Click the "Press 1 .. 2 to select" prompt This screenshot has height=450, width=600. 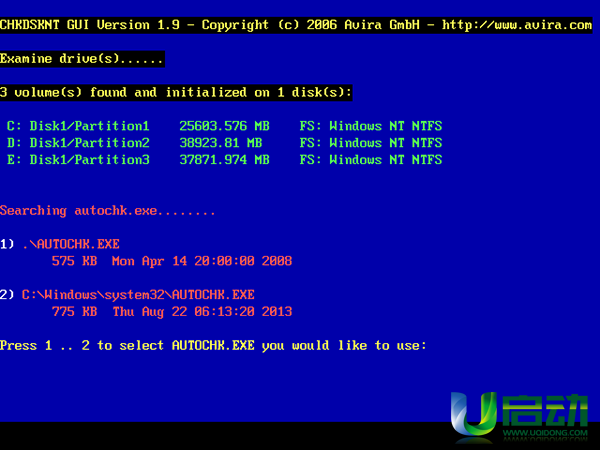[213, 346]
